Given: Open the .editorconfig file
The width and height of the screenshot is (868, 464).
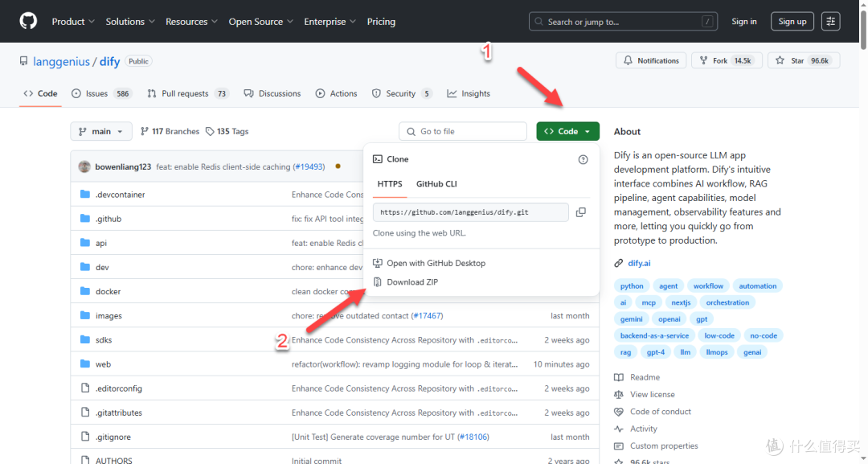Looking at the screenshot, I should tap(119, 388).
